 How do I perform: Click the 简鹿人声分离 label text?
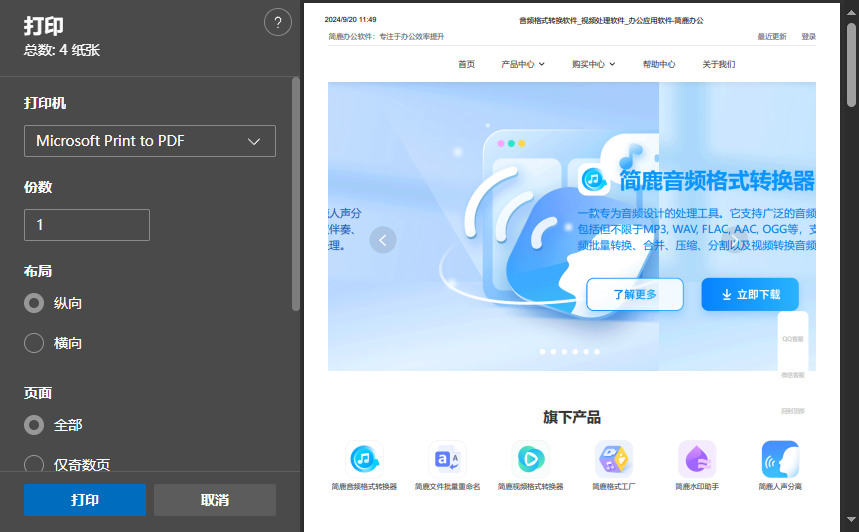pyautogui.click(x=780, y=487)
